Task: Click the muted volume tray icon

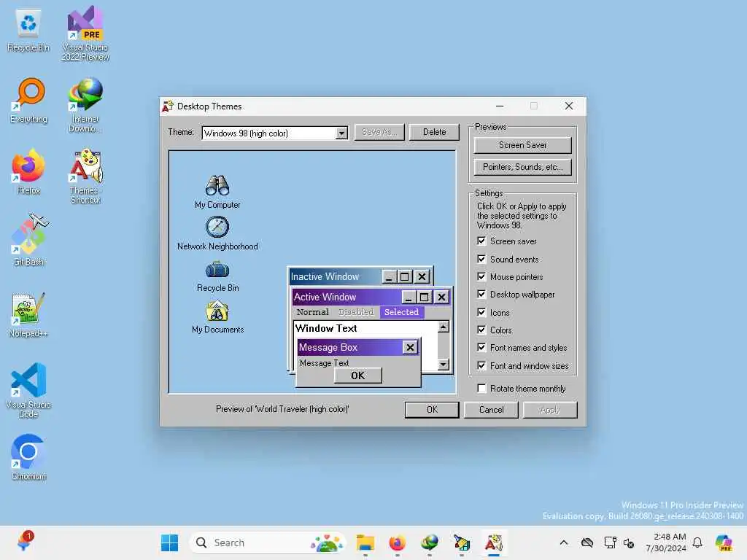Action: [x=629, y=542]
